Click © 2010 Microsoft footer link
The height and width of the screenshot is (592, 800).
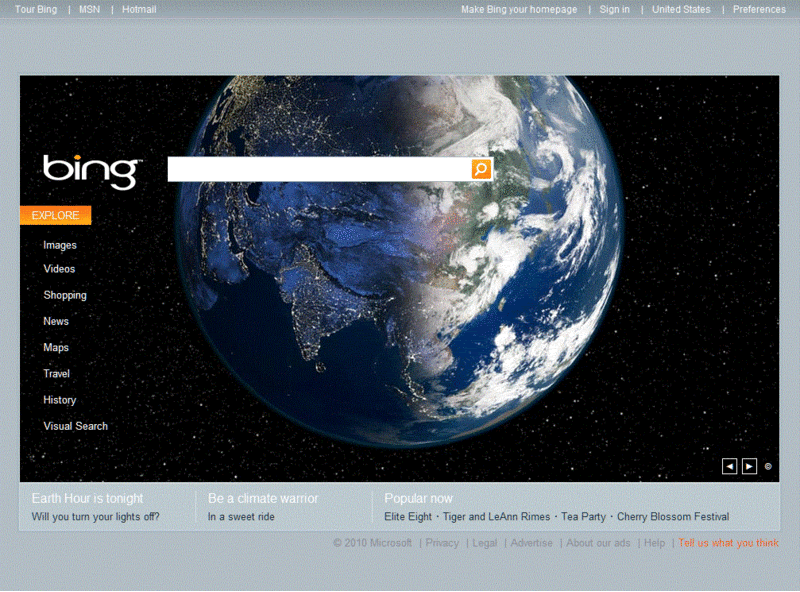[372, 542]
